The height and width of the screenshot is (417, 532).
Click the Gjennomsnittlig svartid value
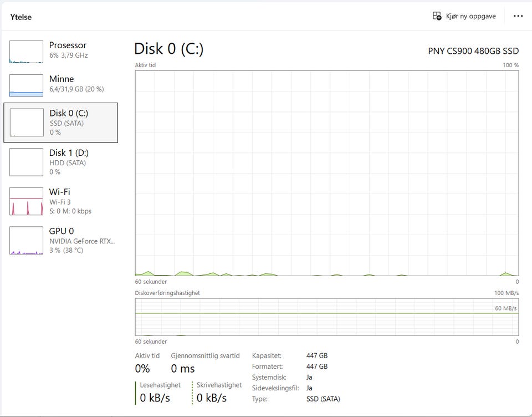[x=182, y=368]
